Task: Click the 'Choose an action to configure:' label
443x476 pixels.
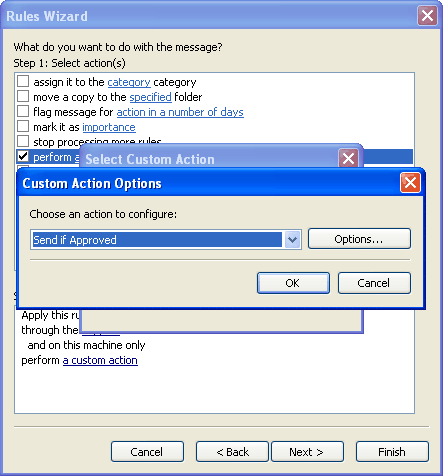Action: [x=103, y=214]
